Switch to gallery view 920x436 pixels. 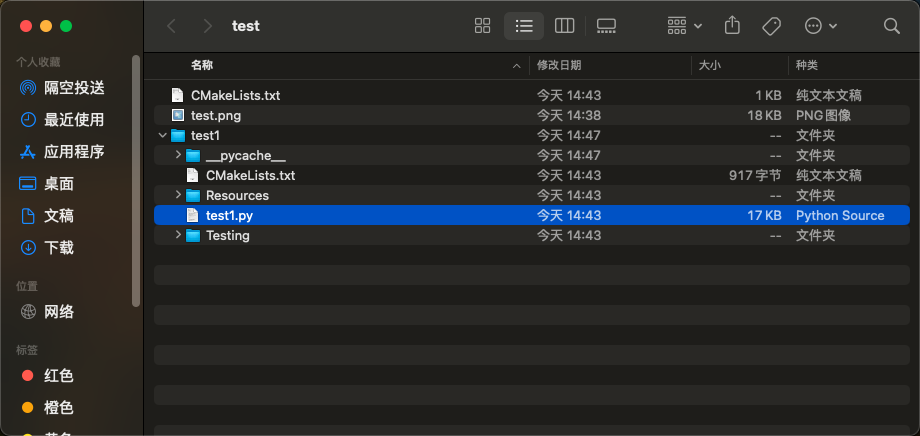(x=606, y=26)
